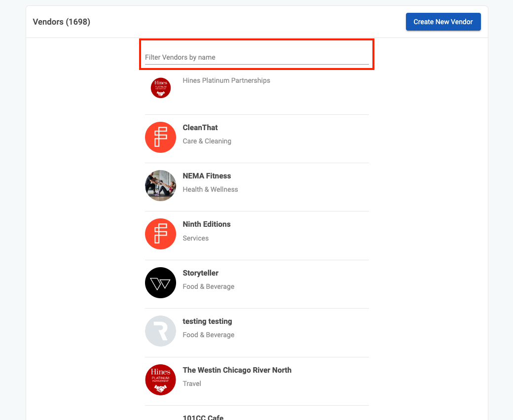Click Food & Beverage under testing testing
This screenshot has width=513, height=420.
[x=208, y=335]
